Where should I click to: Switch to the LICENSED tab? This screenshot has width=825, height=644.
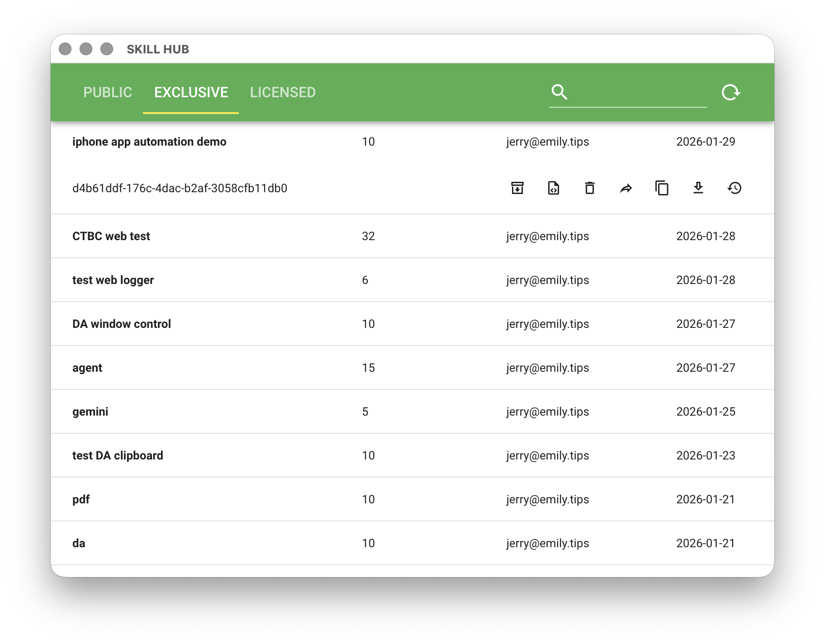(283, 92)
